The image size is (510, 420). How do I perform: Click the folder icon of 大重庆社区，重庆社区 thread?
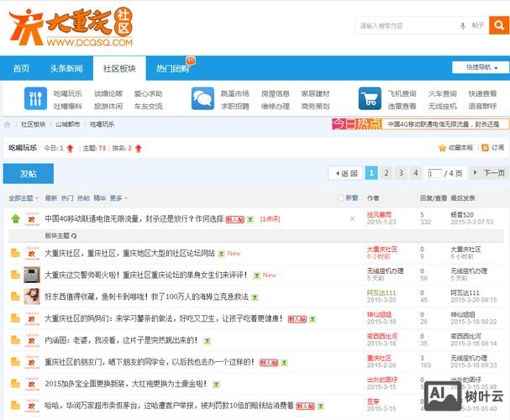[x=15, y=253]
